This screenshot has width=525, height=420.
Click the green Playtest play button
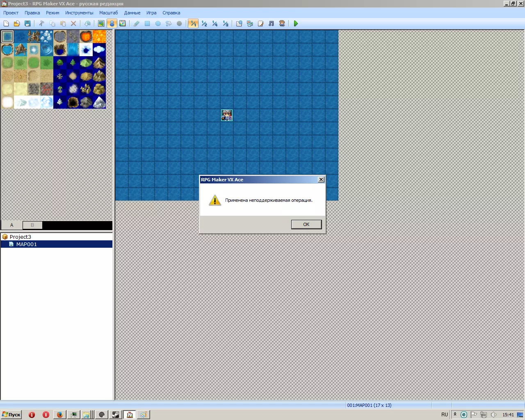coord(296,23)
